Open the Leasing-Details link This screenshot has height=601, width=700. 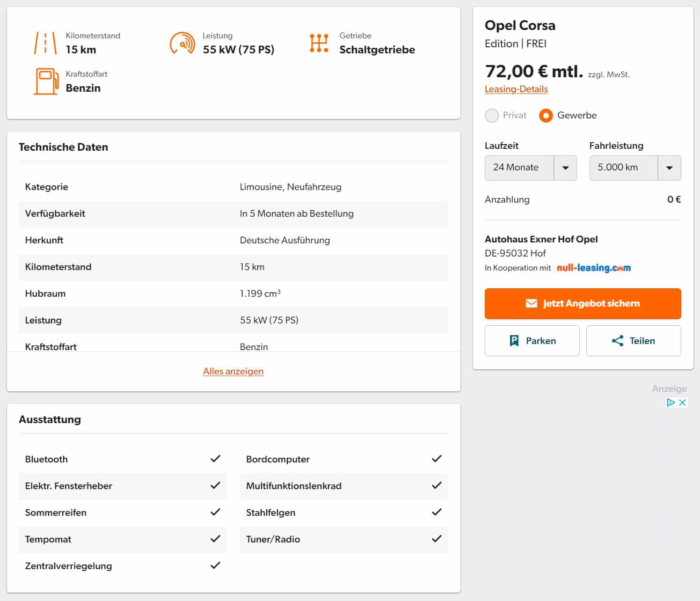pos(516,89)
